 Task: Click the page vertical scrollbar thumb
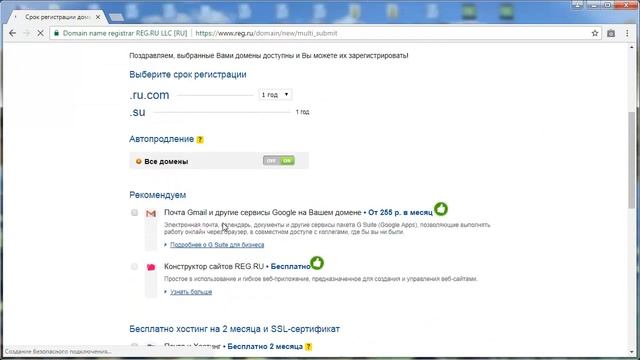pyautogui.click(x=631, y=159)
